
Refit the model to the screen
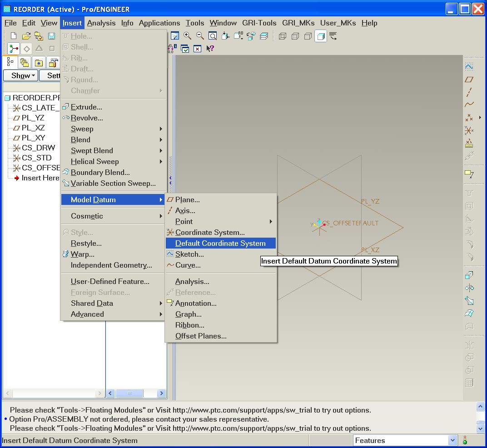click(x=213, y=36)
